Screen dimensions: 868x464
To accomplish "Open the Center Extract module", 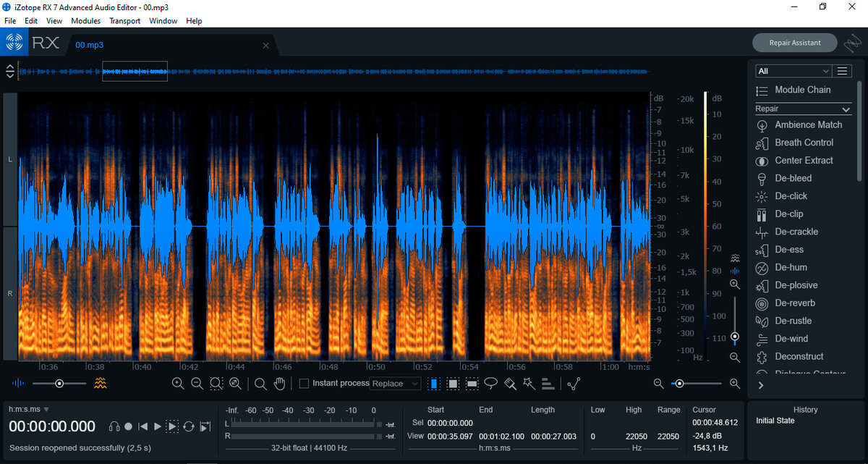I will [794, 160].
